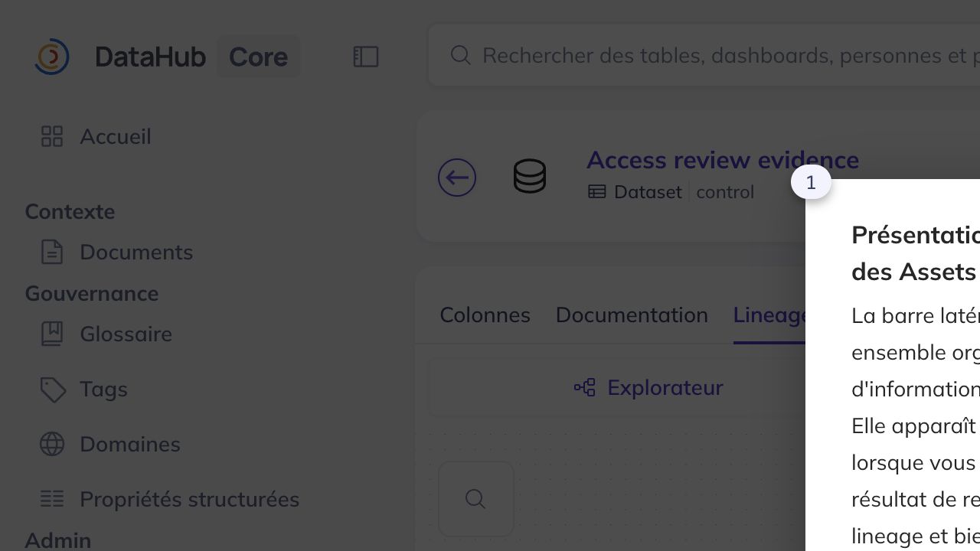
Task: Click the Accueil grid icon
Action: coord(52,136)
